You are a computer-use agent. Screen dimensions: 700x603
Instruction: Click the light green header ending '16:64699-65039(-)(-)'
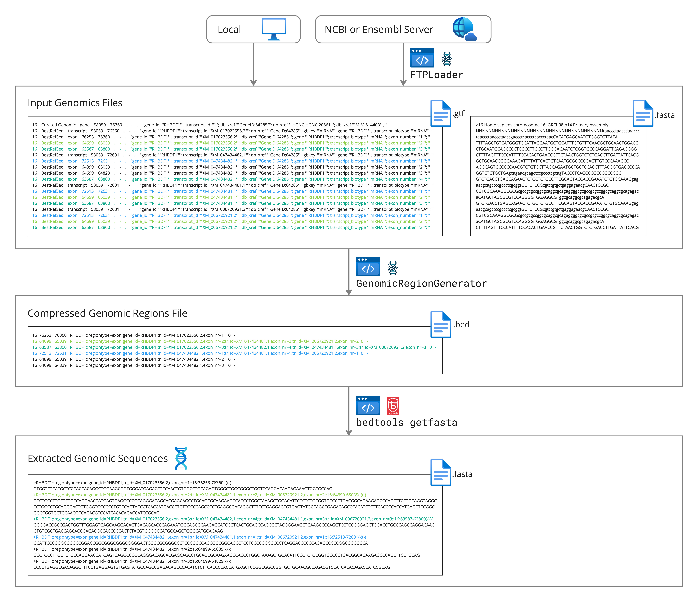click(x=200, y=495)
